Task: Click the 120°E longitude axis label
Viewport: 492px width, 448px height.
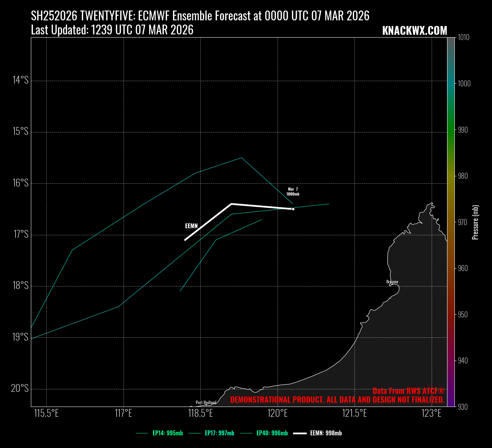Action: [278, 414]
